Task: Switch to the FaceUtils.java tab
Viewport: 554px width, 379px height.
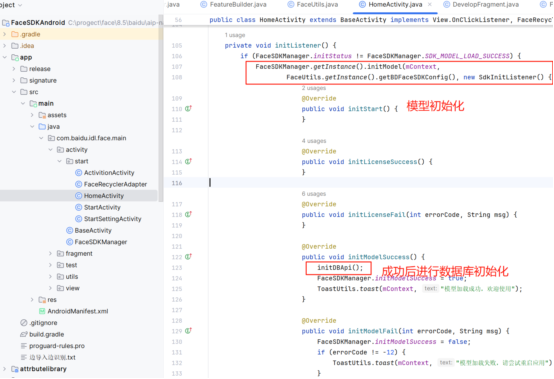Action: (313, 5)
